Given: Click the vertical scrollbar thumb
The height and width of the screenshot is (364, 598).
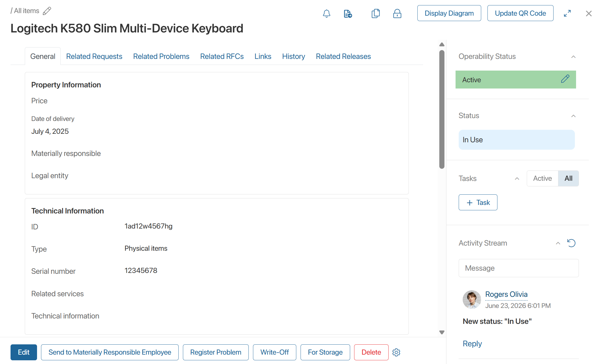Looking at the screenshot, I should (442, 110).
